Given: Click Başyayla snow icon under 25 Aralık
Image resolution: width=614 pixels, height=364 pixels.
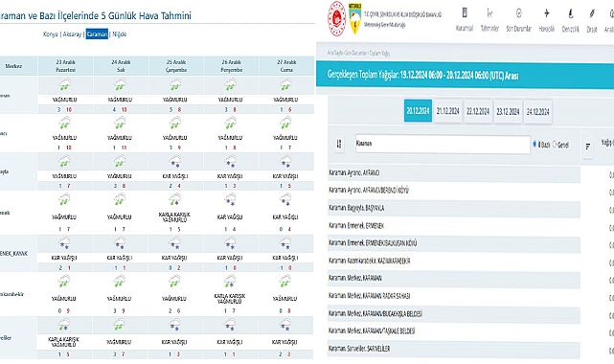Looking at the screenshot, I should coord(175,161).
